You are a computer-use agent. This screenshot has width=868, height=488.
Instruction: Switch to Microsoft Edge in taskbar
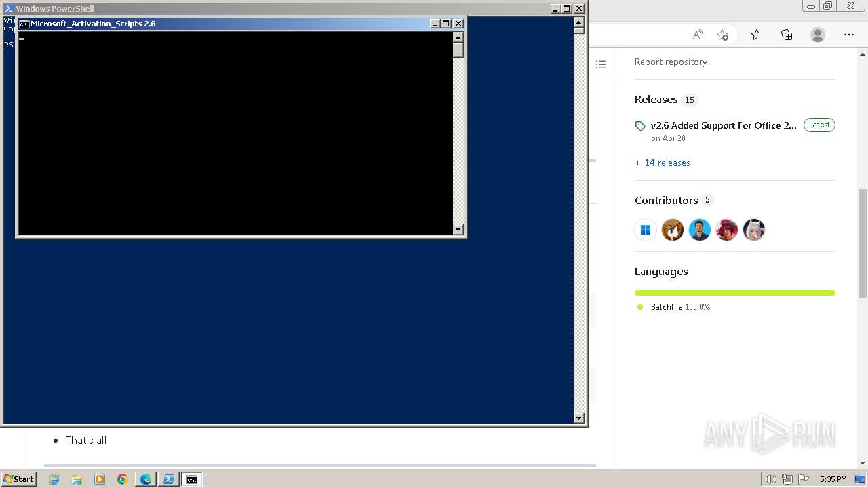[146, 479]
